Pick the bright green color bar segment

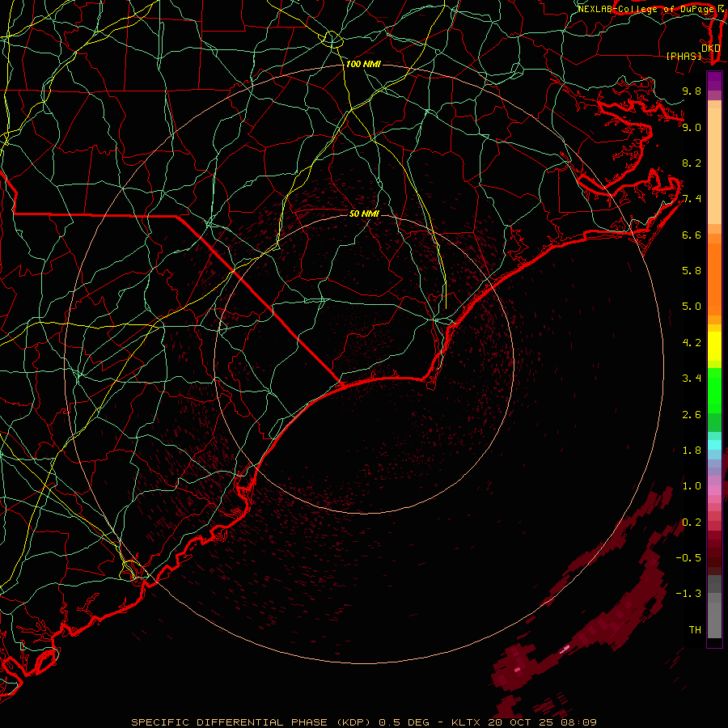(714, 390)
